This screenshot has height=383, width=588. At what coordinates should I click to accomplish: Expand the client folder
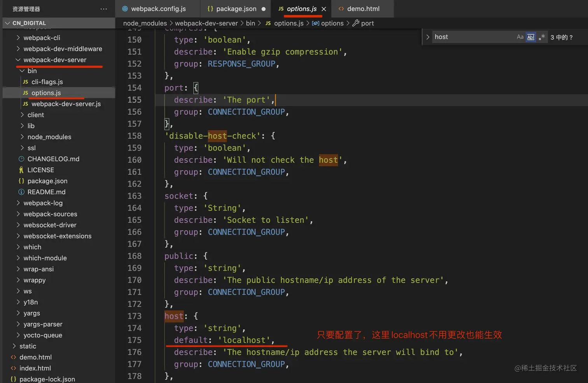tap(36, 115)
